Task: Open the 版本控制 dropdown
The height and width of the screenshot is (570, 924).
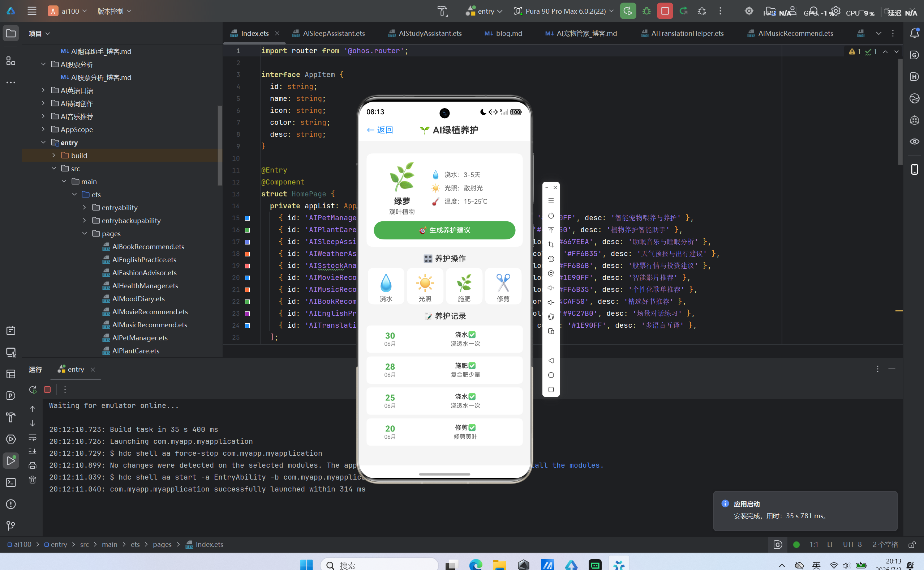Action: [114, 11]
